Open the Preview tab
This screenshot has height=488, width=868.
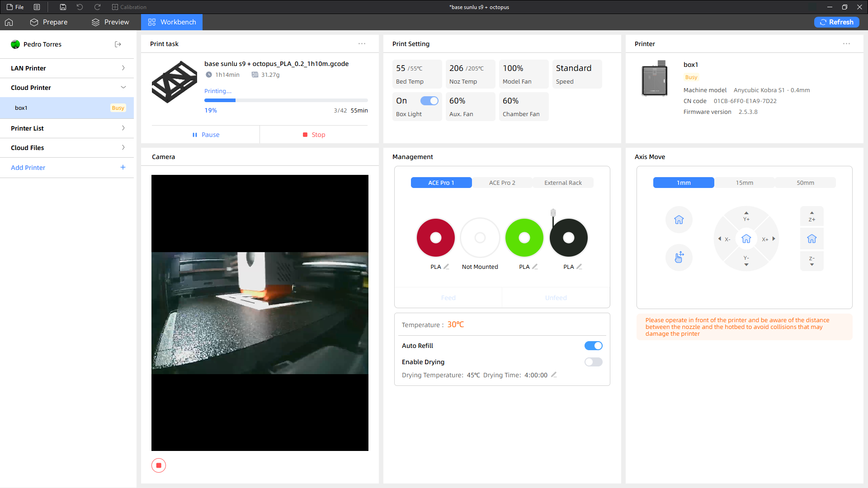pyautogui.click(x=110, y=22)
